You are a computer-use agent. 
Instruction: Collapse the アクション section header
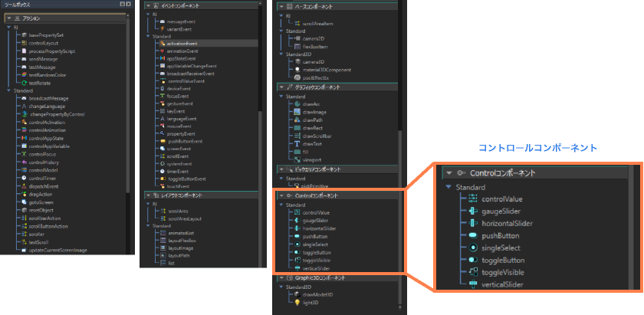pyautogui.click(x=9, y=18)
